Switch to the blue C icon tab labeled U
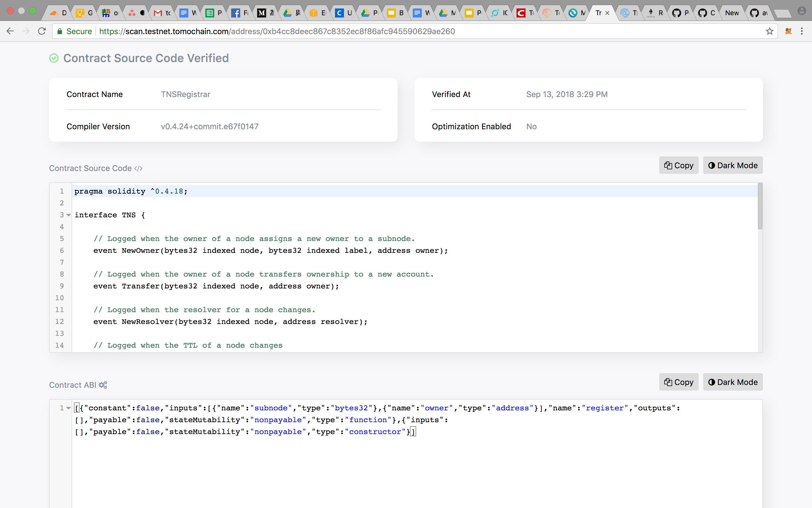Screen dimensions: 812x508 point(344,13)
